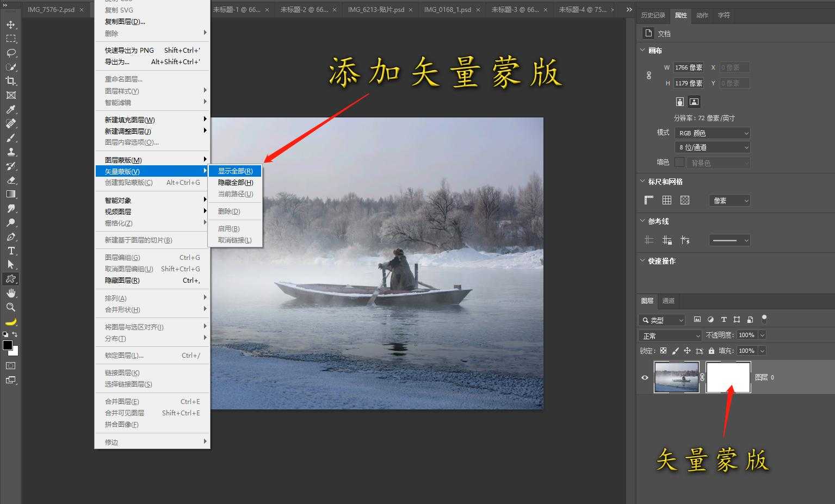Select the Horizontal Type tool

(11, 251)
